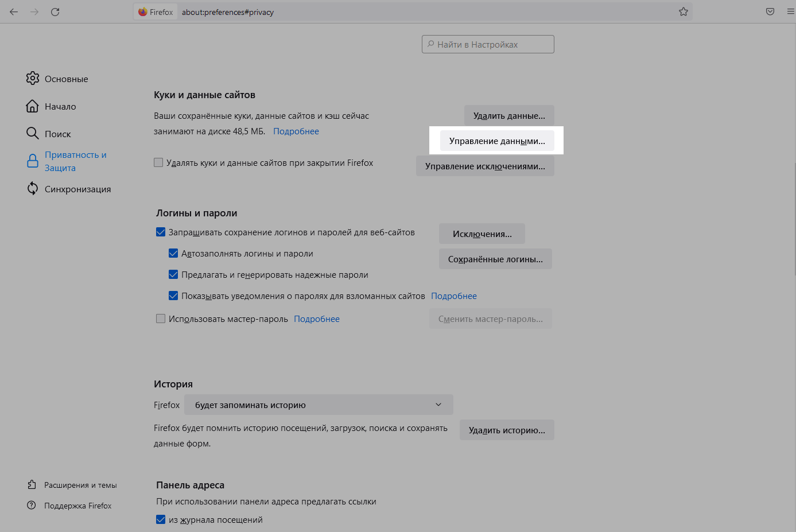Focus the Найти в Настройках search field
Screen dimensions: 796x532
[x=488, y=44]
